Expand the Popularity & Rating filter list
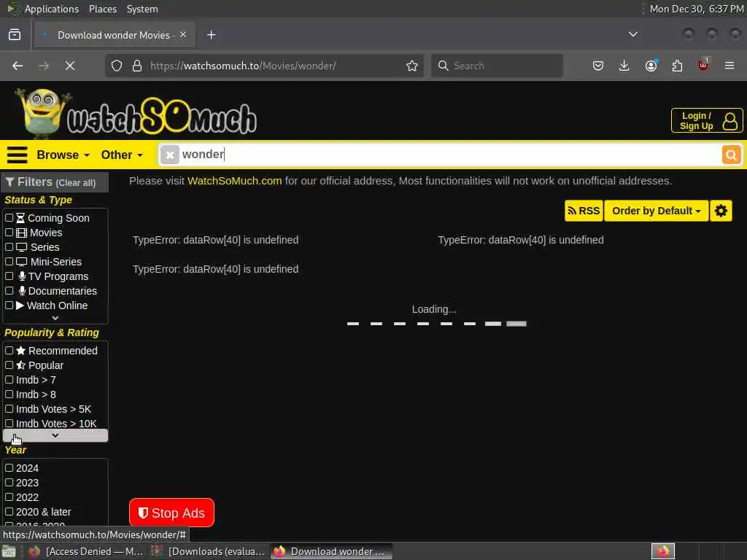 tap(55, 435)
